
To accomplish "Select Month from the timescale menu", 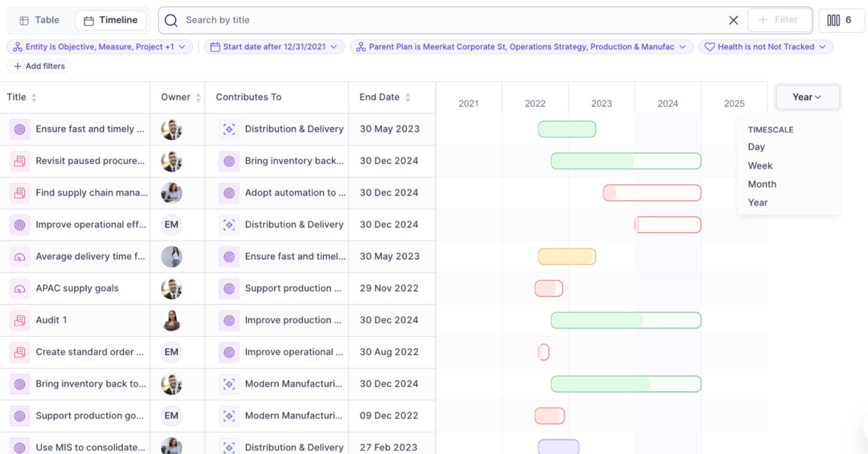I will point(762,184).
